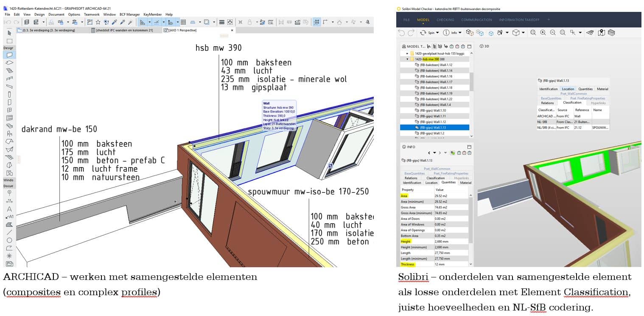
Task: Switch to the 3e verdieping floor plan tab
Action: click(53, 30)
